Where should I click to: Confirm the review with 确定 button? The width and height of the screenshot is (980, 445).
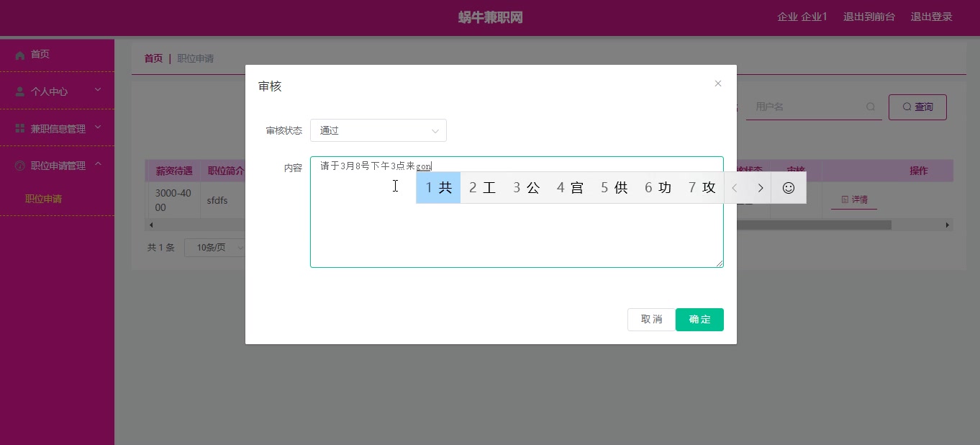click(x=699, y=320)
